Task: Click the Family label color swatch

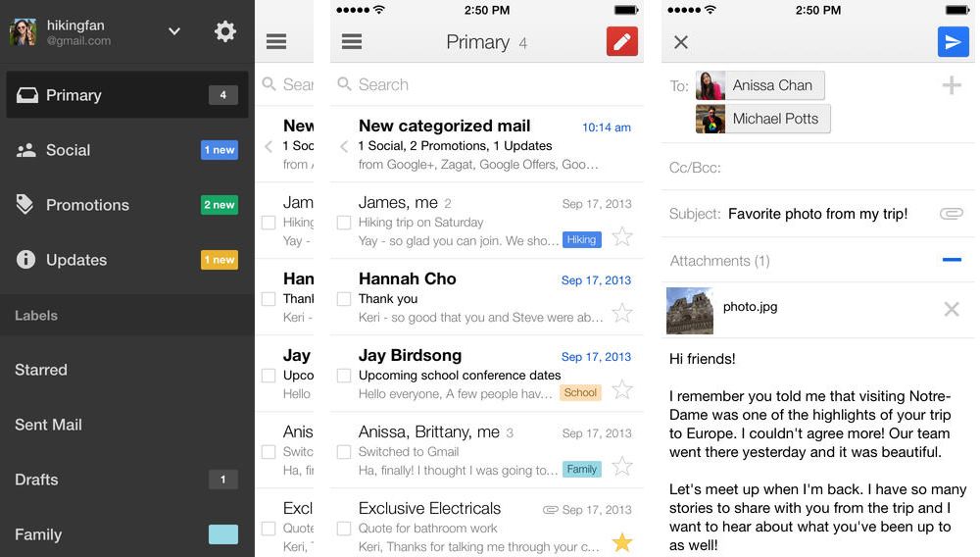Action: point(222,534)
